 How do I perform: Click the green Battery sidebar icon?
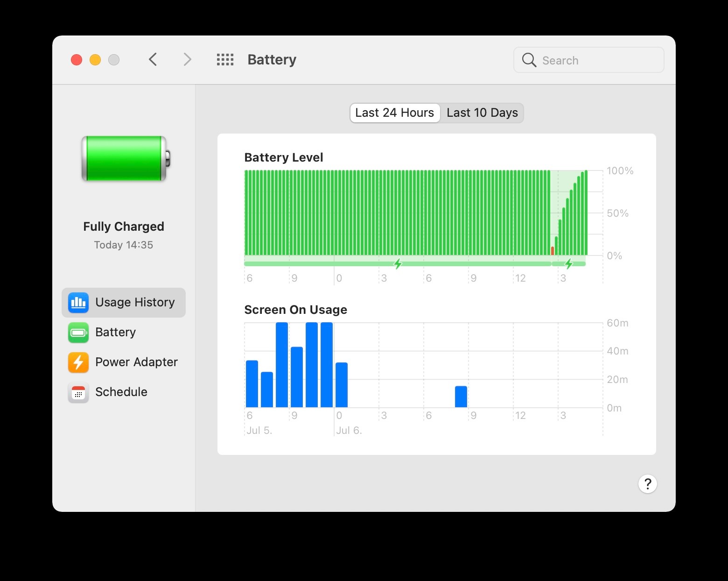pyautogui.click(x=78, y=332)
